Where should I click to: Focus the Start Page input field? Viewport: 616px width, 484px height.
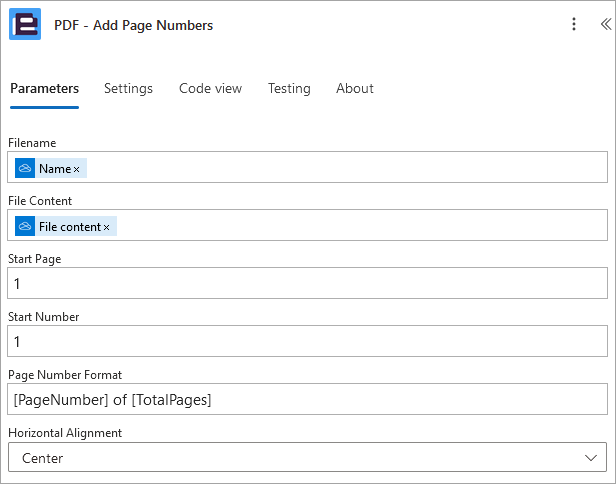click(308, 283)
